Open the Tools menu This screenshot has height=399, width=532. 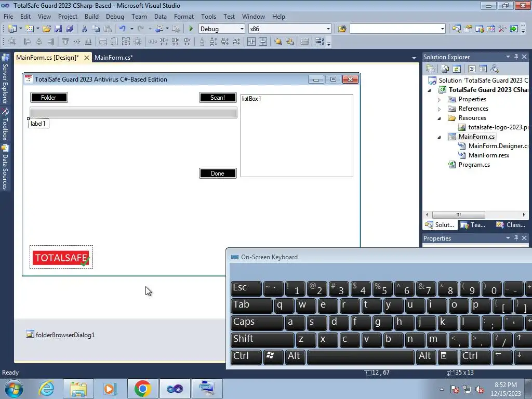pos(208,16)
